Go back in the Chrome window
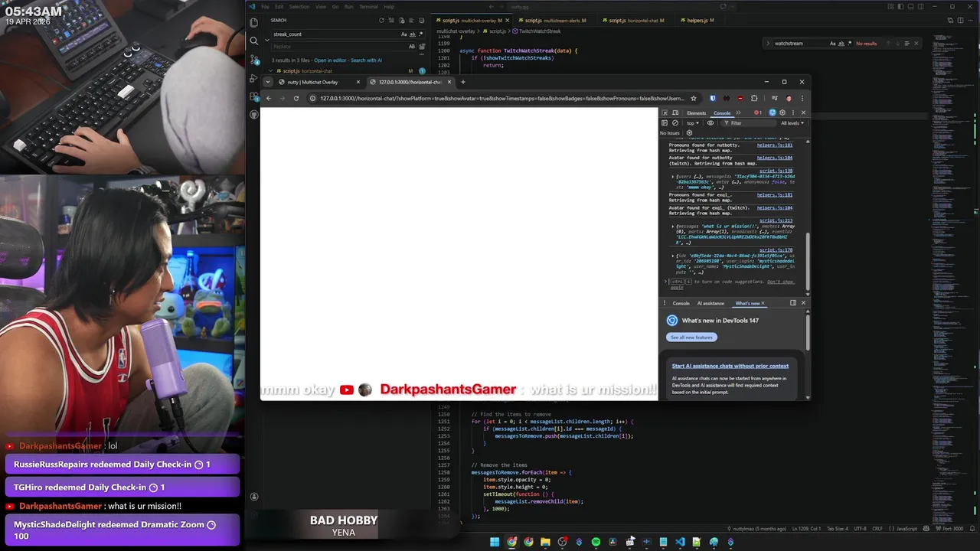 (268, 98)
